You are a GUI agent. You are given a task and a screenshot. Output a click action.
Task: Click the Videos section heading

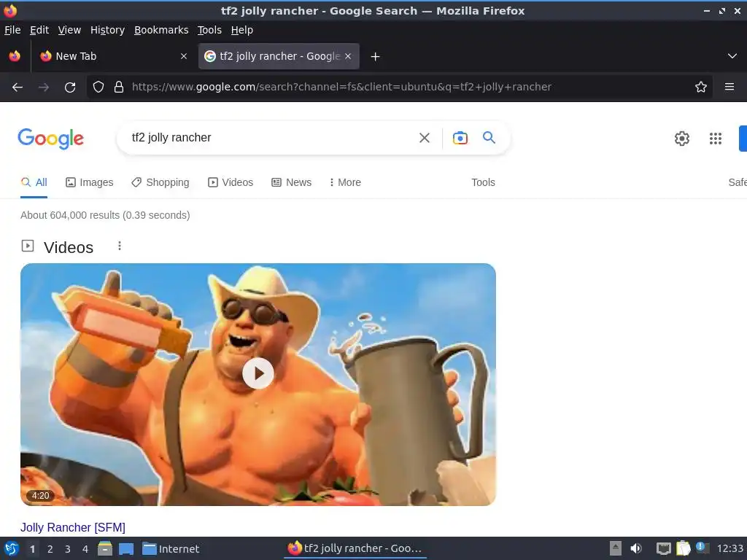click(69, 247)
